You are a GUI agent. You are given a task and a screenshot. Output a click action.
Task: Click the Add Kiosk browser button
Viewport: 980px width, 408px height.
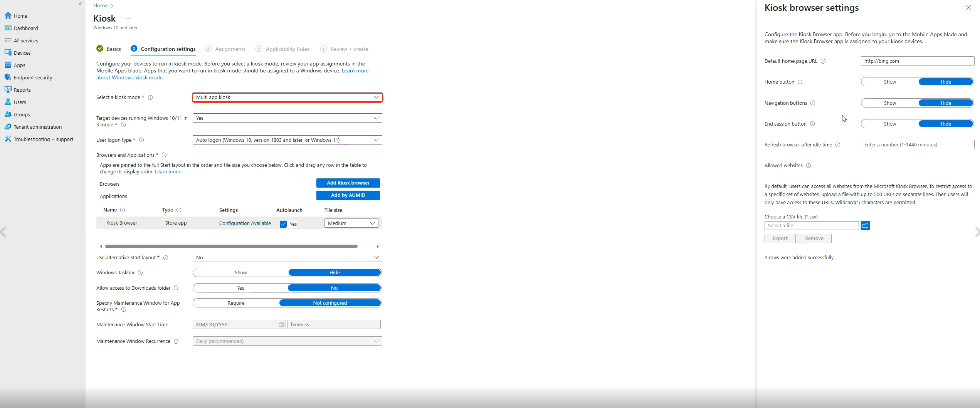click(x=347, y=183)
